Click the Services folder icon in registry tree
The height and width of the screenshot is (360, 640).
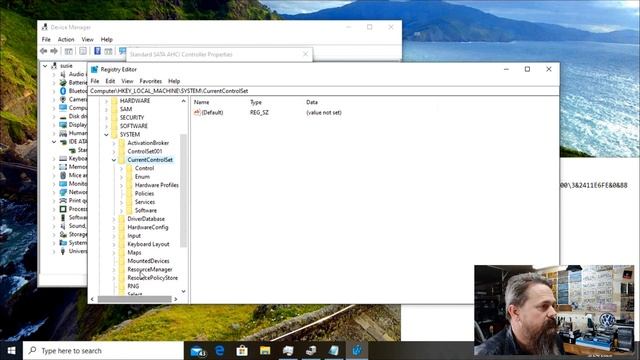click(x=129, y=202)
